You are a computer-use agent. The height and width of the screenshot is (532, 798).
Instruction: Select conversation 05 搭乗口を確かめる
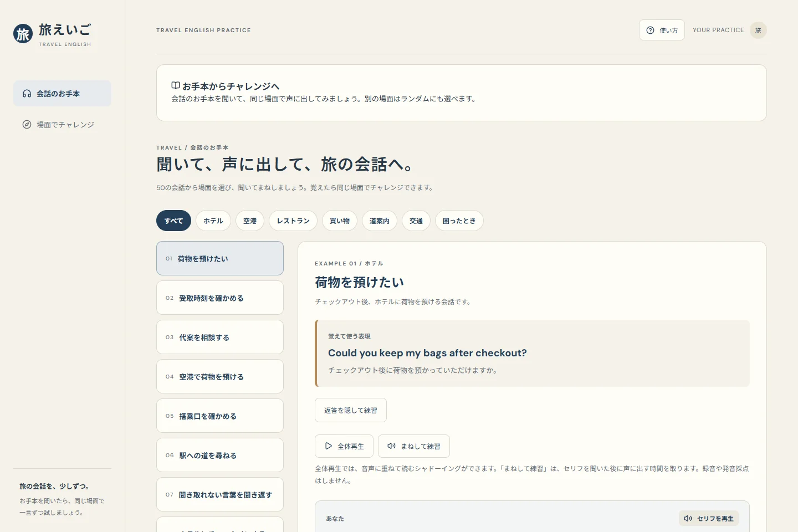[x=220, y=416]
